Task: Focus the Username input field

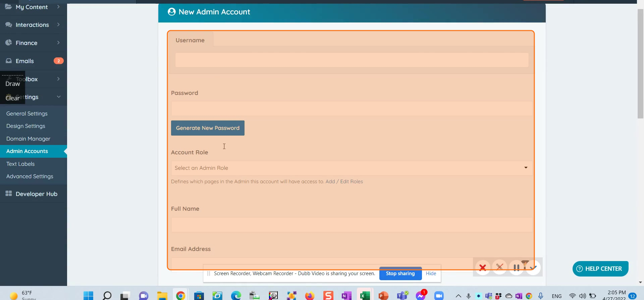Action: [x=352, y=60]
